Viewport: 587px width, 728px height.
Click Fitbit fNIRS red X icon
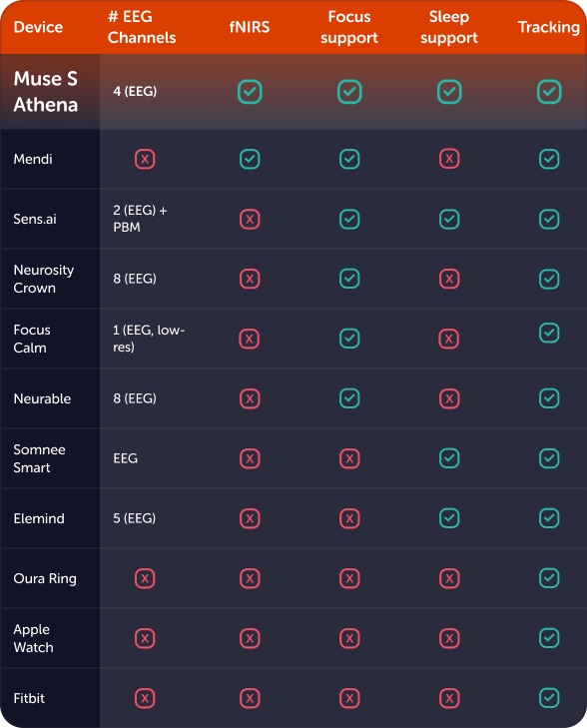point(250,698)
